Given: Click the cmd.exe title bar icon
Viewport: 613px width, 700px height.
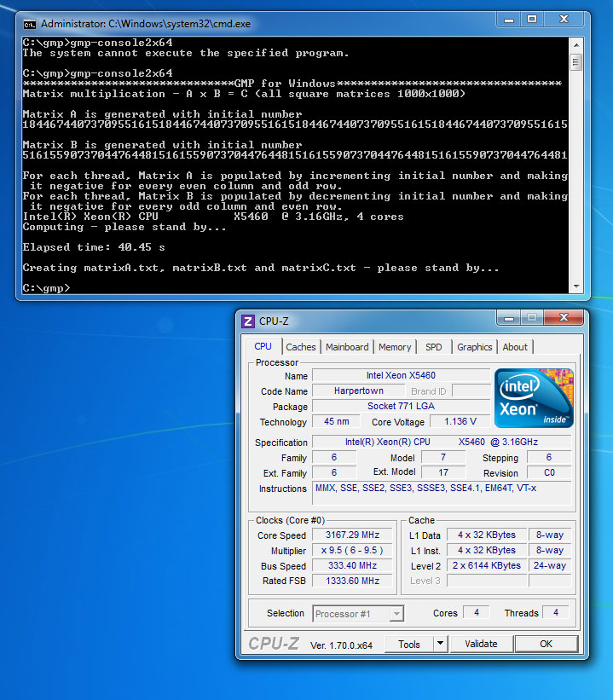Looking at the screenshot, I should (x=29, y=23).
